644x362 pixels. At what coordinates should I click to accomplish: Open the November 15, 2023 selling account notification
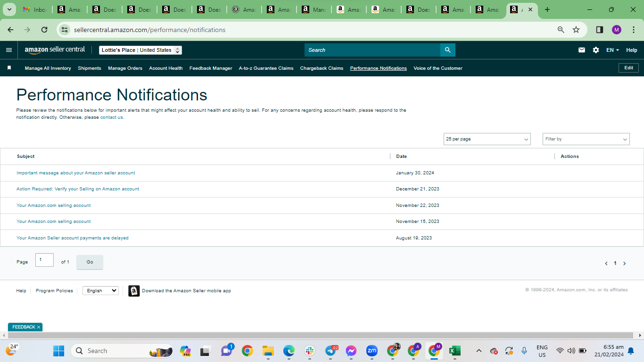click(54, 222)
